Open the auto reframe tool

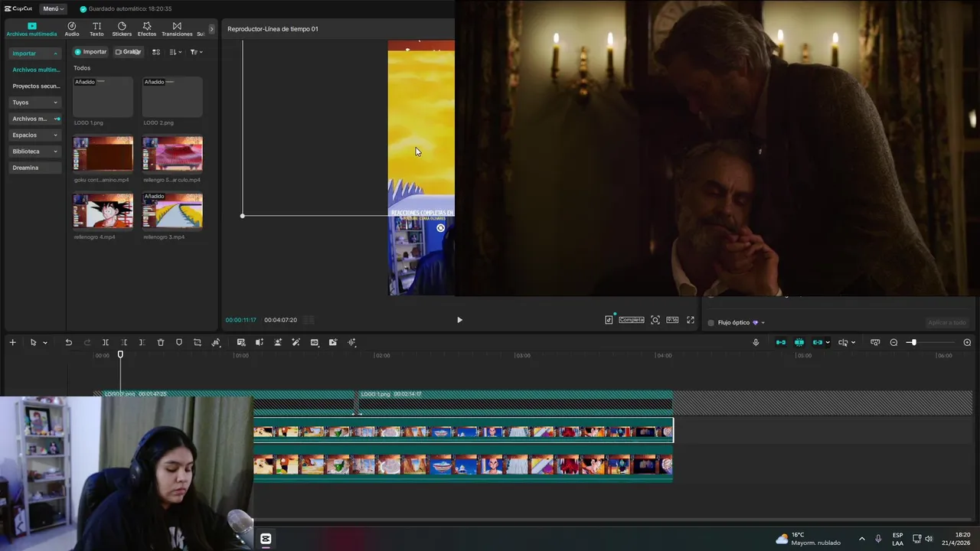click(216, 342)
